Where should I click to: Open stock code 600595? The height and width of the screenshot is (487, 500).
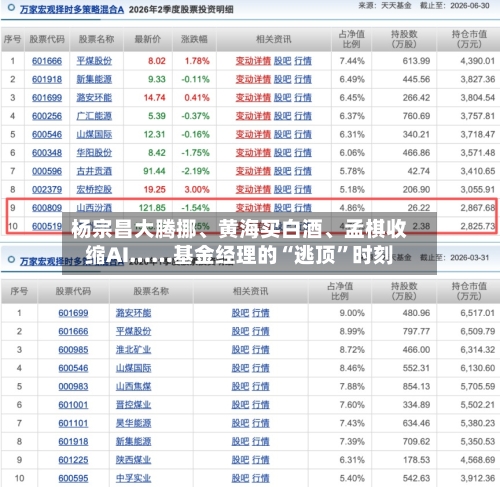73,478
